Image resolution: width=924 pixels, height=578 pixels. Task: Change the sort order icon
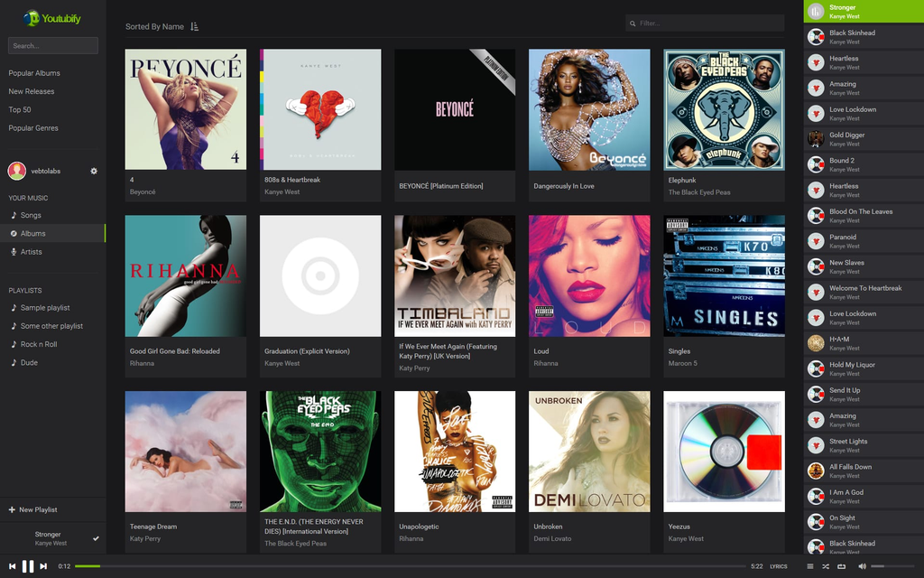click(195, 26)
